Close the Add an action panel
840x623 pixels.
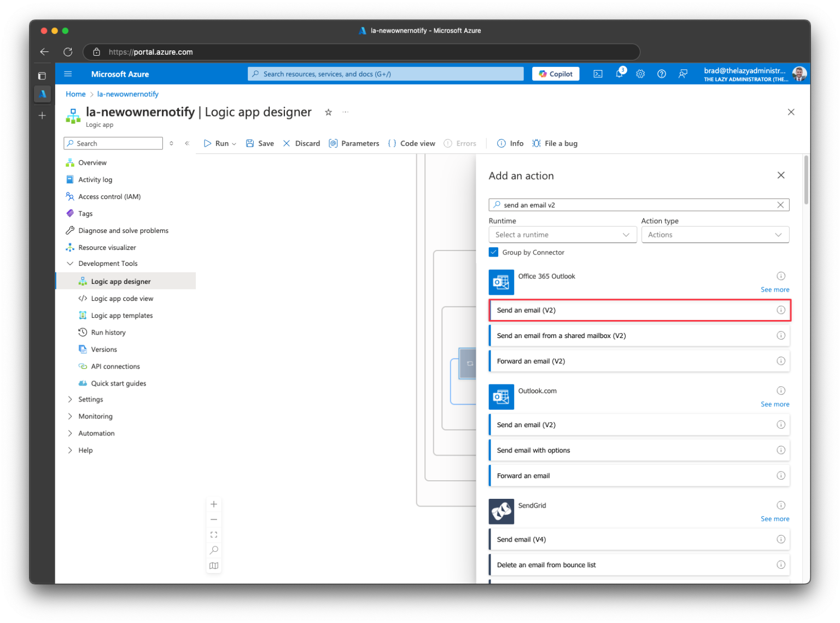(781, 175)
